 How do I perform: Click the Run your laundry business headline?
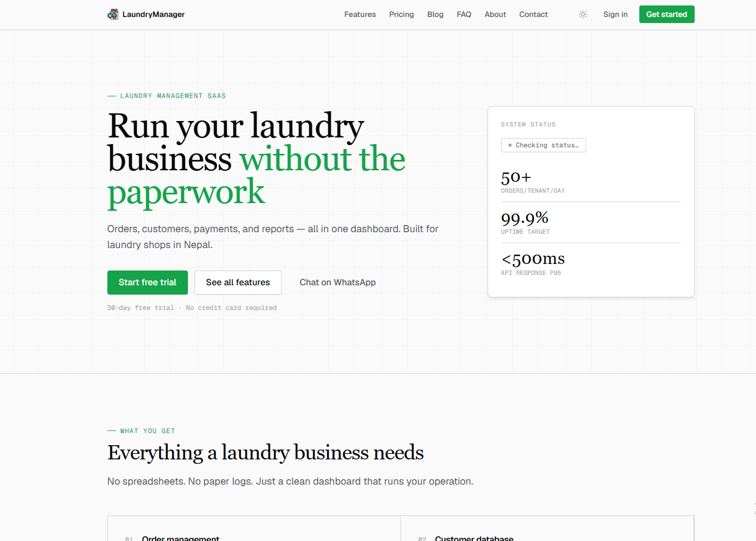click(x=256, y=159)
